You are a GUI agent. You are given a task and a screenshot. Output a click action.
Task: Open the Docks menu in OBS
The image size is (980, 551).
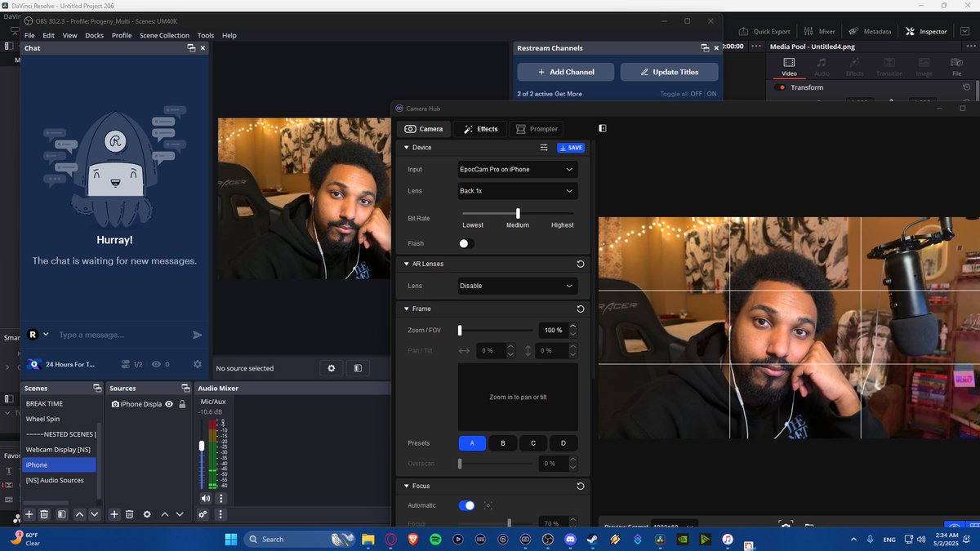95,35
